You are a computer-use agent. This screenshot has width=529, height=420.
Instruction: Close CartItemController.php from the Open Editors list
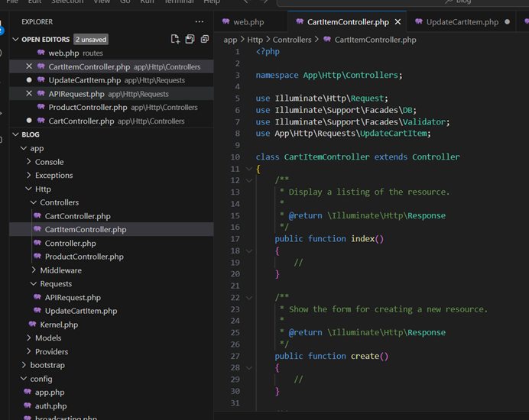pyautogui.click(x=29, y=67)
